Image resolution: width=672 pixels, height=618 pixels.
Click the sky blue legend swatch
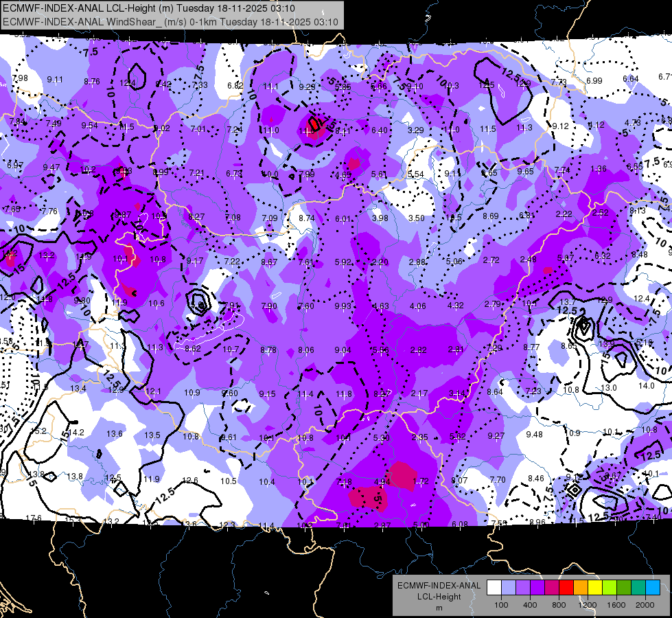[x=653, y=588]
